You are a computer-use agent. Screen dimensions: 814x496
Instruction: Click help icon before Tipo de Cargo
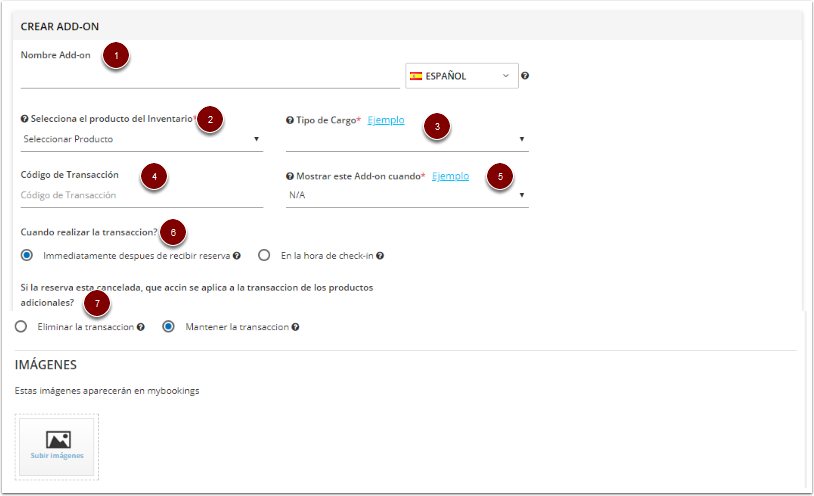[290, 120]
